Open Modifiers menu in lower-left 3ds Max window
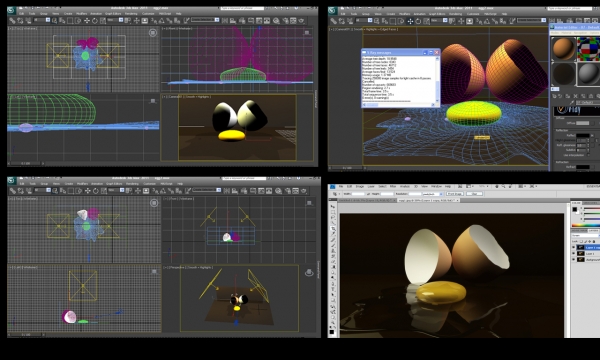 point(82,184)
